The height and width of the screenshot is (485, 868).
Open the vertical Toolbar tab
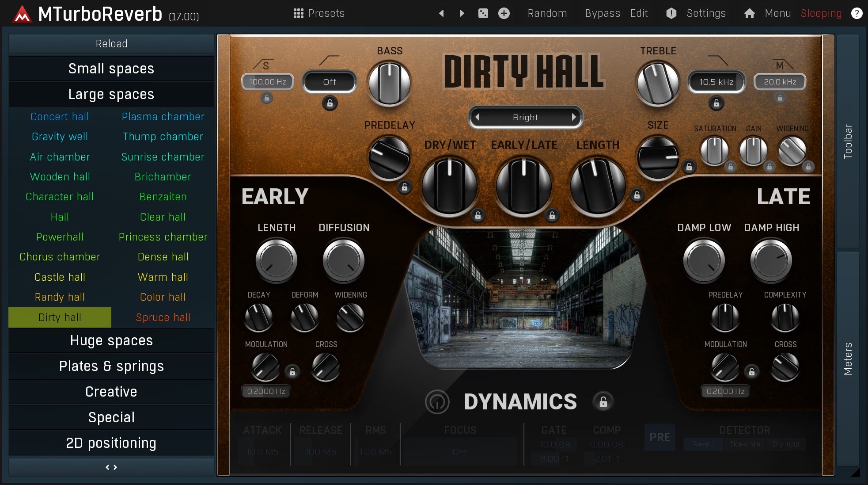848,141
